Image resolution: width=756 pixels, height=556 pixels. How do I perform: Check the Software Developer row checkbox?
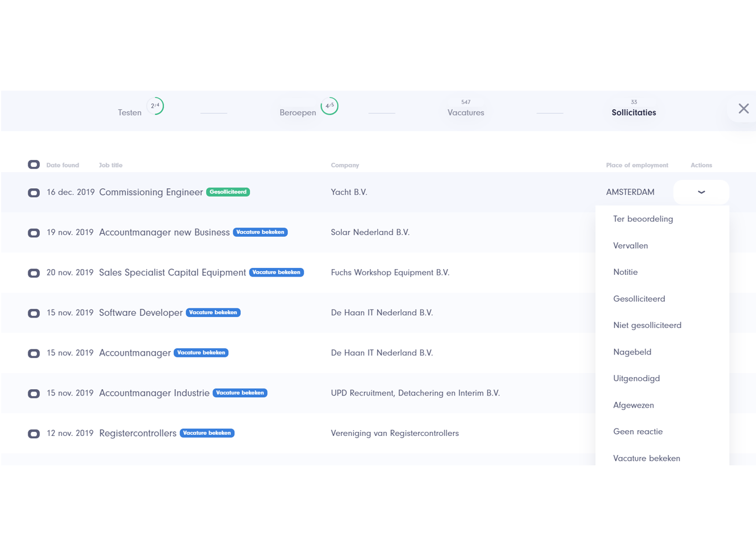(33, 313)
